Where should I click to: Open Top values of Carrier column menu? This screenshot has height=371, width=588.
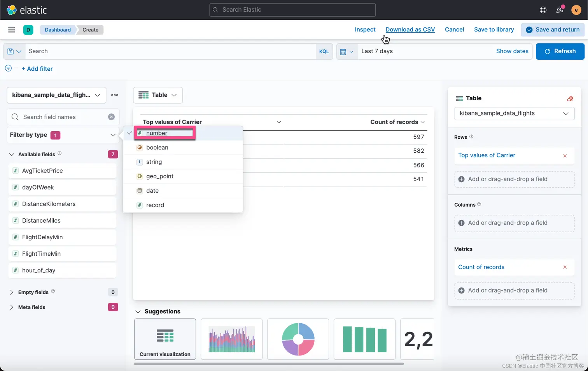point(279,122)
